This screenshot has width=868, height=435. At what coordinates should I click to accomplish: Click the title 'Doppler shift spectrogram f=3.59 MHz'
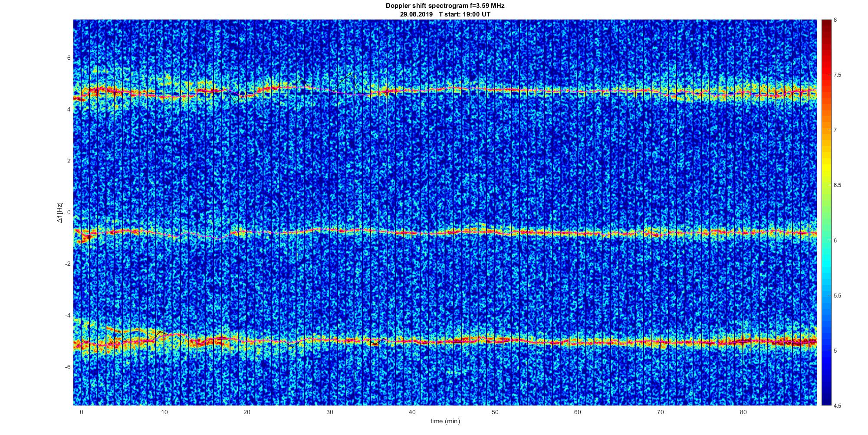point(445,6)
